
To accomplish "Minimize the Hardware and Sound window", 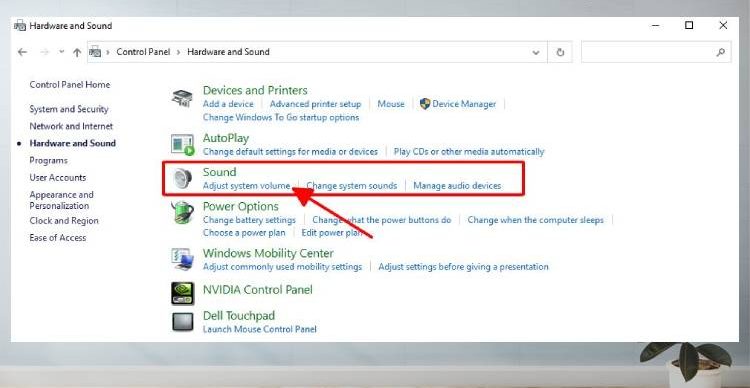I will (656, 25).
